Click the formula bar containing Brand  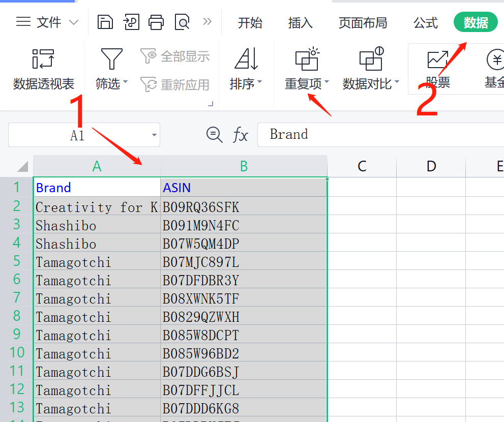[380, 135]
